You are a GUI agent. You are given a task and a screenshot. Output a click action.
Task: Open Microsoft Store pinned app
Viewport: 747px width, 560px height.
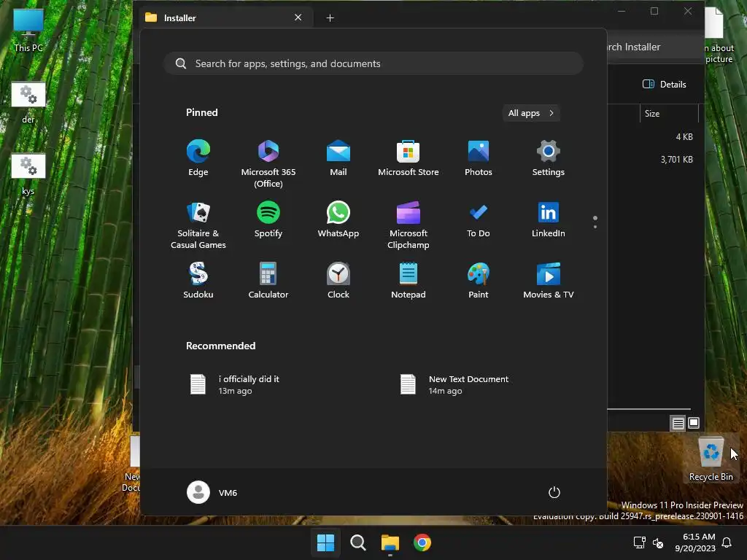409,157
